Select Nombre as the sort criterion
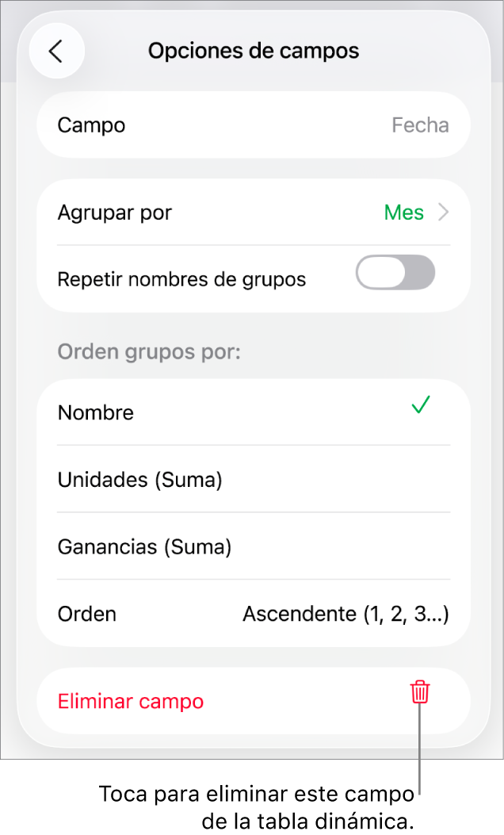 click(x=95, y=412)
